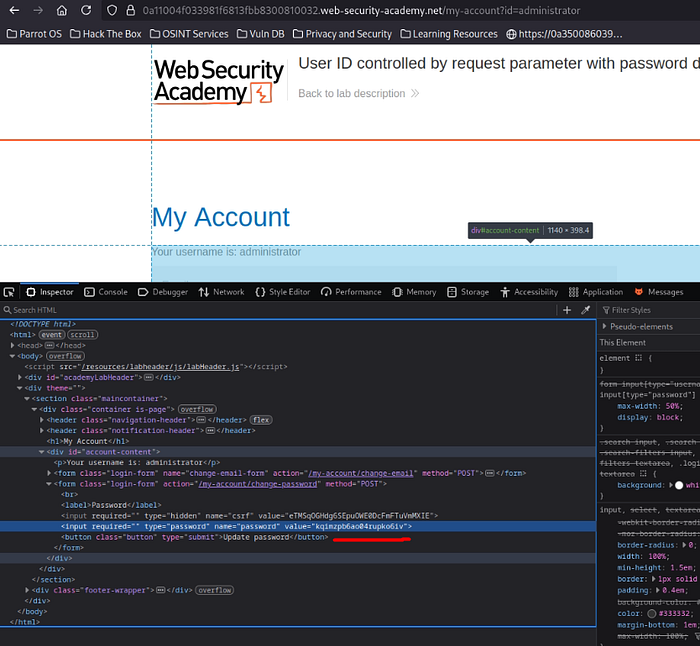Open the Accessibility tab
The image size is (700, 646).
tap(529, 292)
